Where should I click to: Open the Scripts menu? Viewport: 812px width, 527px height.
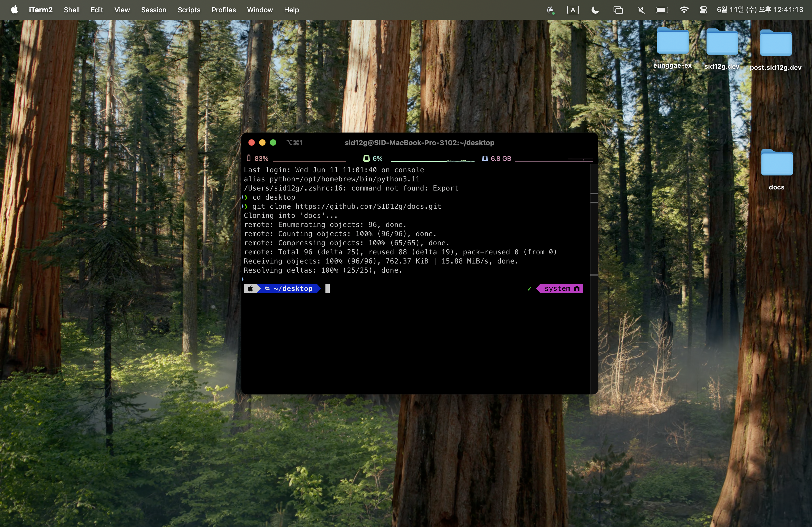[189, 10]
